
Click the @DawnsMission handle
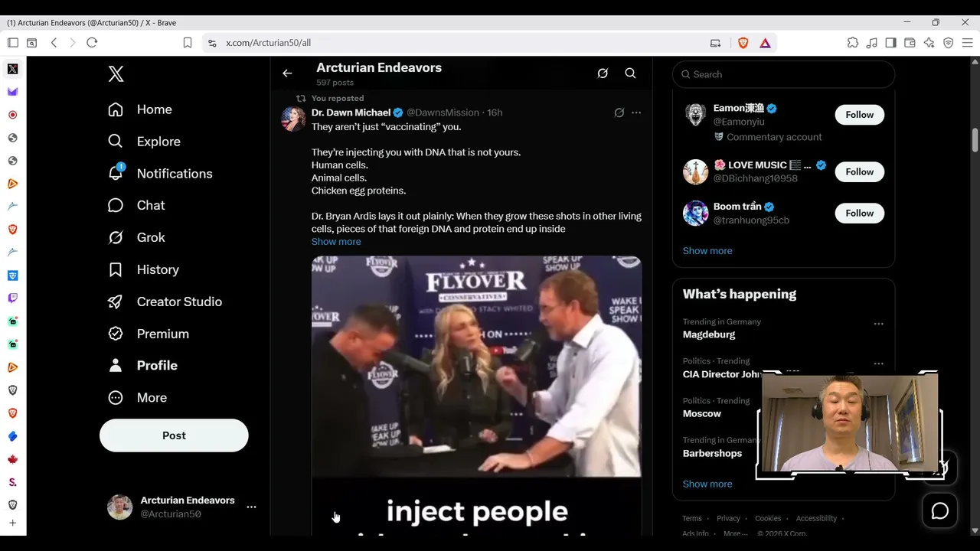(443, 112)
